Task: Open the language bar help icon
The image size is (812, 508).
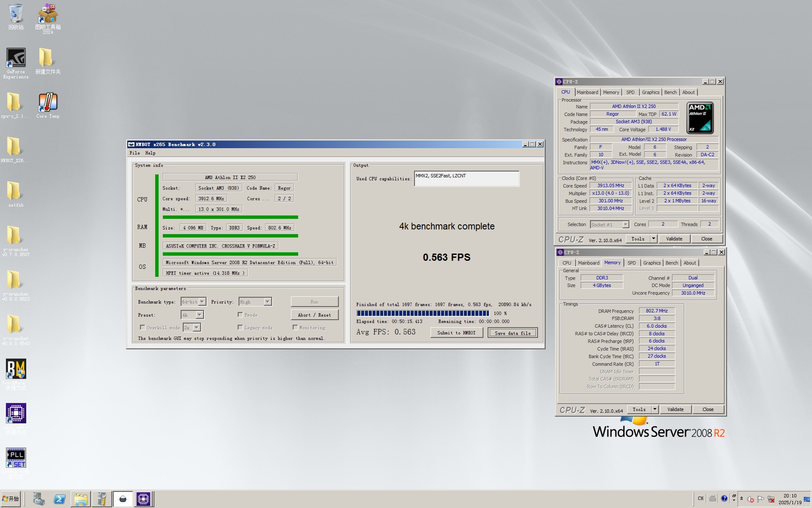Action: (724, 498)
